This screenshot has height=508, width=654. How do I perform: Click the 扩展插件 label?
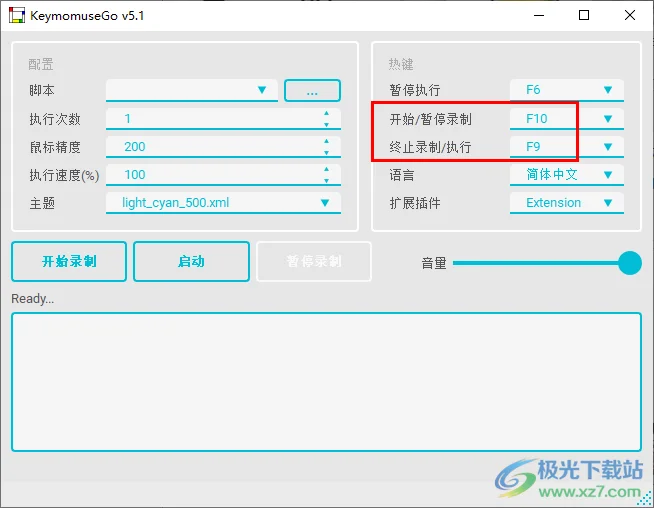click(415, 203)
